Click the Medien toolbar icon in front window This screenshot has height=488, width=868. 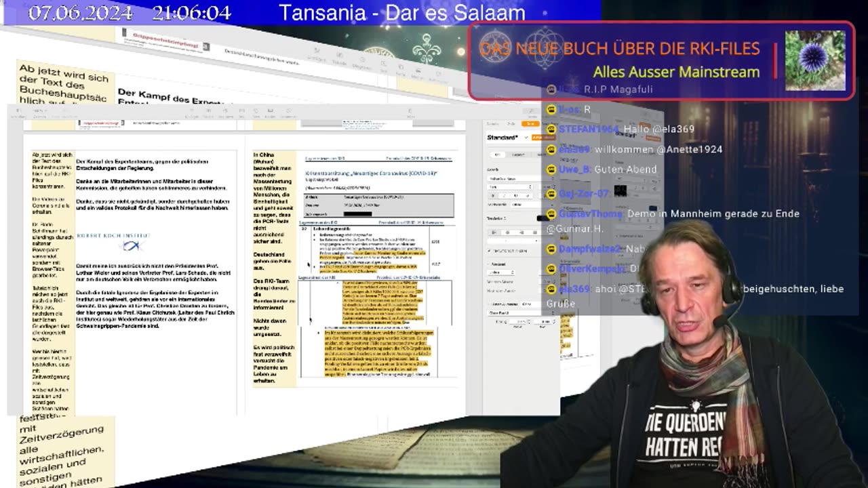pos(271,113)
